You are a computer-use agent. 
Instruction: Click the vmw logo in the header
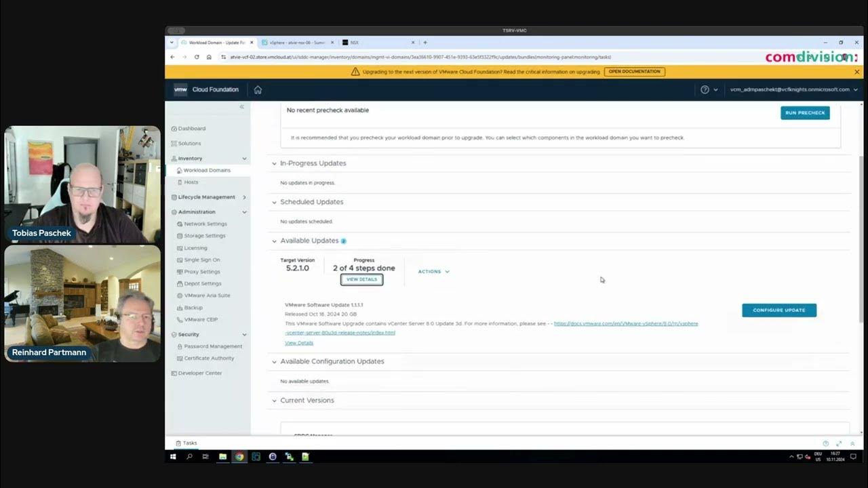click(x=180, y=89)
